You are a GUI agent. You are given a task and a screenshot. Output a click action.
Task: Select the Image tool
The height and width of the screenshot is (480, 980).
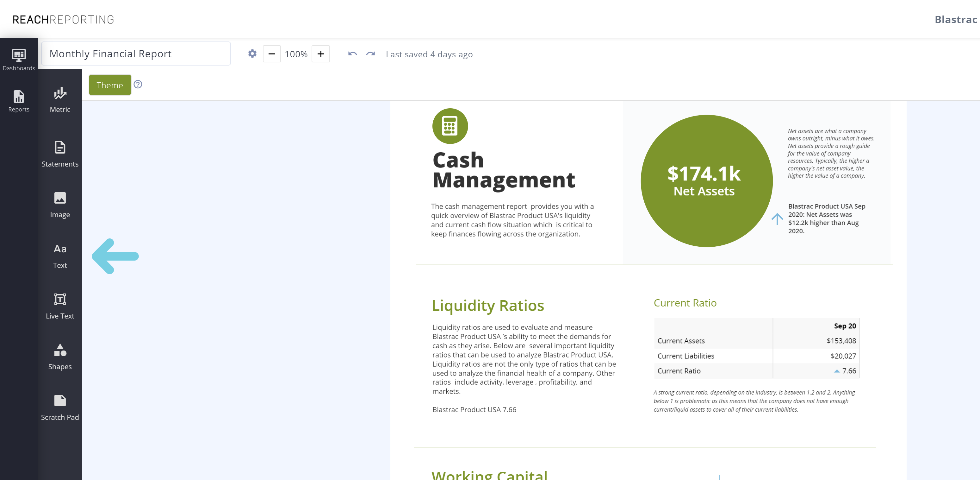60,205
